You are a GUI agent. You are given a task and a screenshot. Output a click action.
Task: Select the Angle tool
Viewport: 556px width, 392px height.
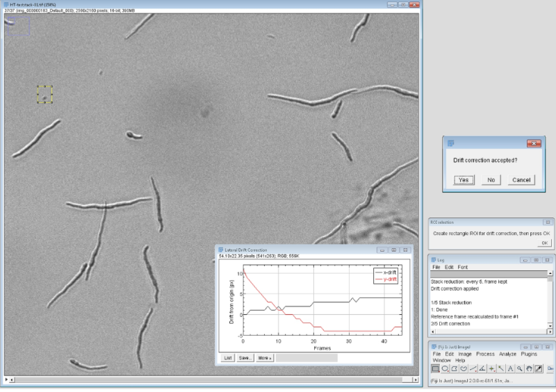click(x=482, y=369)
